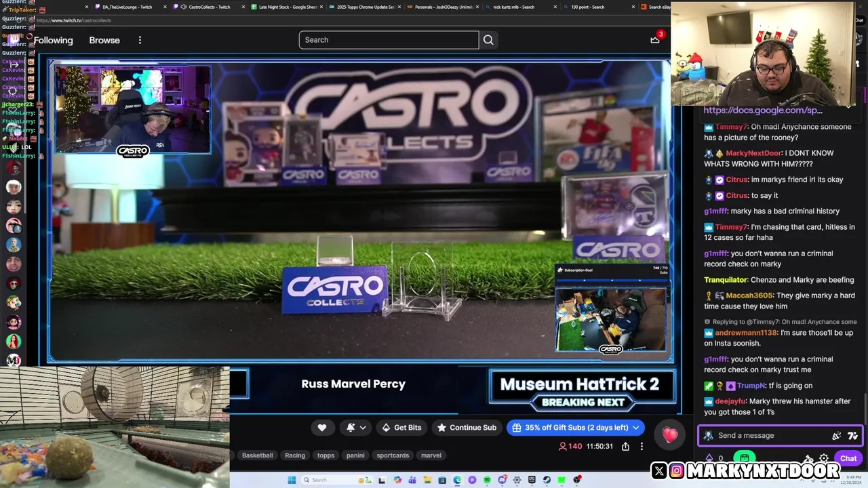The width and height of the screenshot is (868, 488).
Task: Select the panini tag
Action: 355,455
